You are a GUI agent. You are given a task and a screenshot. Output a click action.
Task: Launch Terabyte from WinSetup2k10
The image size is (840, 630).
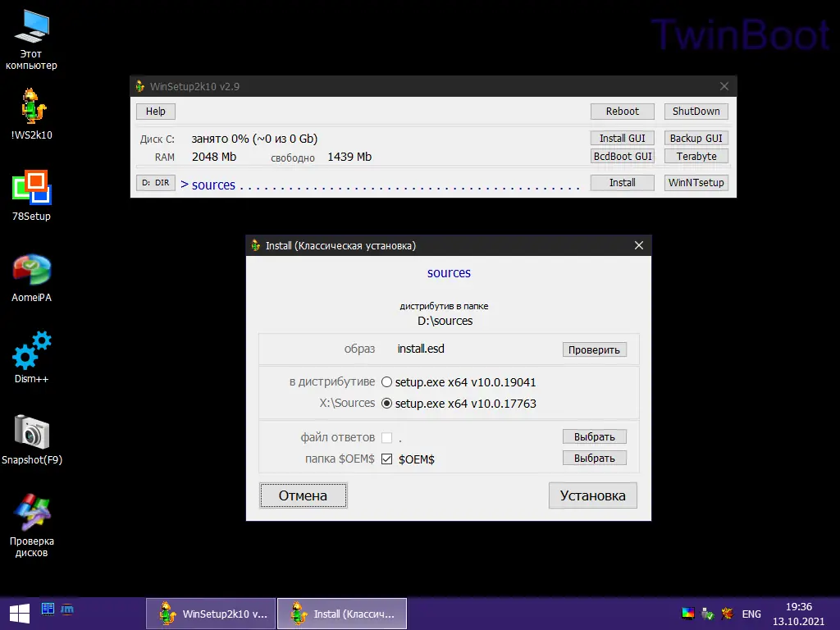pos(696,156)
